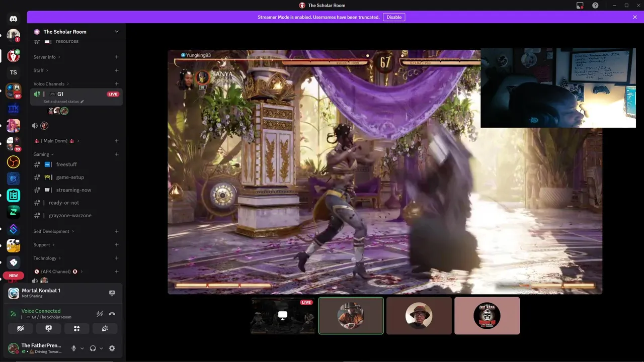Click Set a channel status
This screenshot has height=362, width=644.
[x=63, y=102]
